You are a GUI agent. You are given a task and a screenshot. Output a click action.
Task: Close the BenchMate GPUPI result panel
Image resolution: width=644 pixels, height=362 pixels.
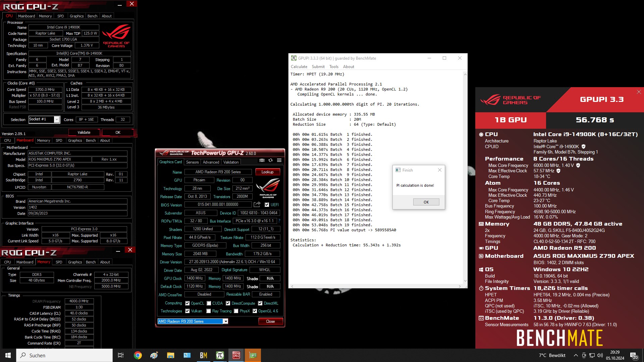click(x=639, y=92)
